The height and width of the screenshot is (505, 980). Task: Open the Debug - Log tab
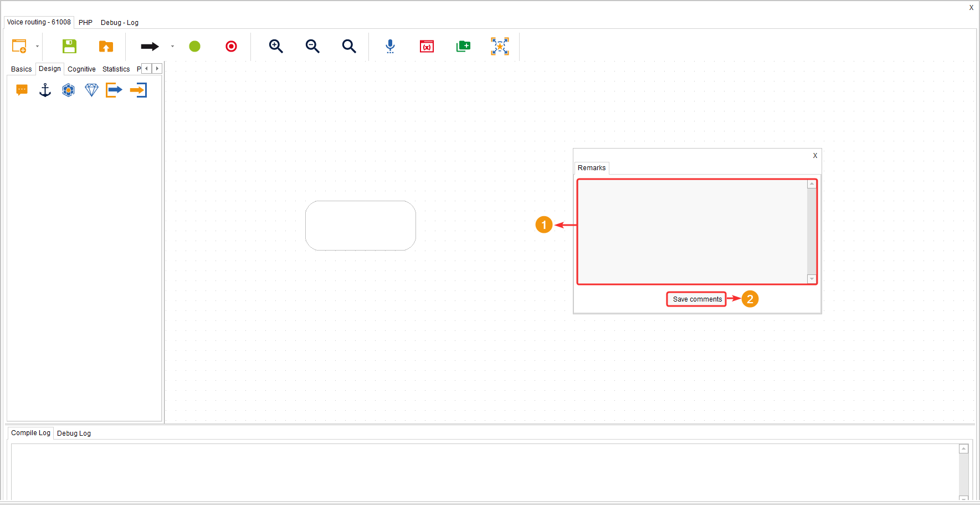click(120, 23)
